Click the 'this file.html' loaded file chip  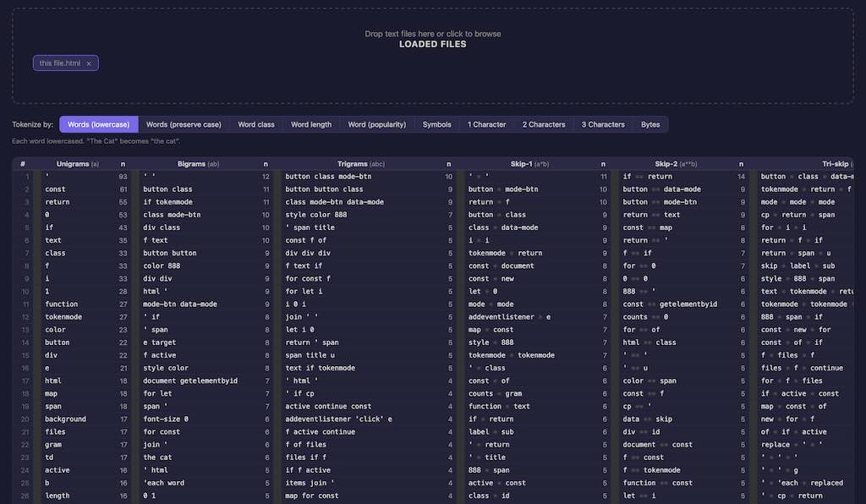59,63
